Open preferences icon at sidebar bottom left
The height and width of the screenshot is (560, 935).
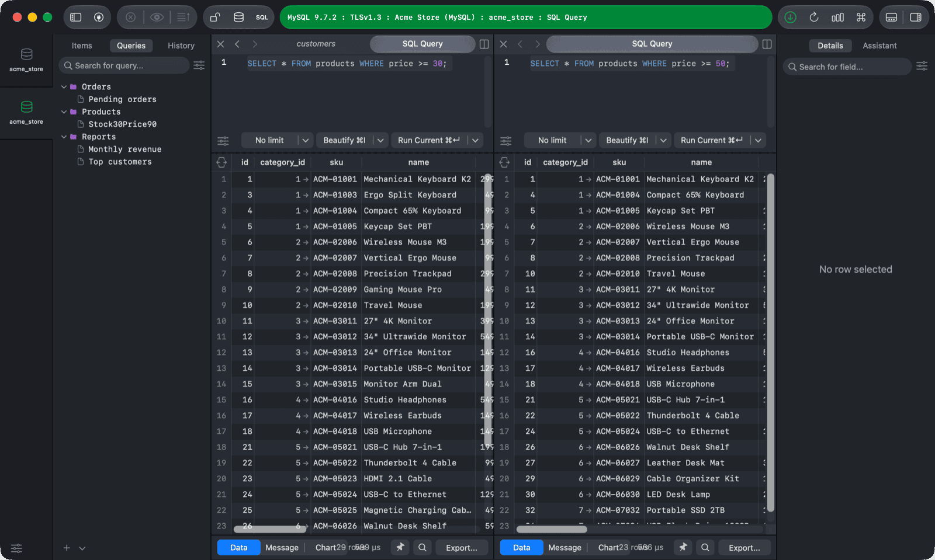[x=16, y=548]
